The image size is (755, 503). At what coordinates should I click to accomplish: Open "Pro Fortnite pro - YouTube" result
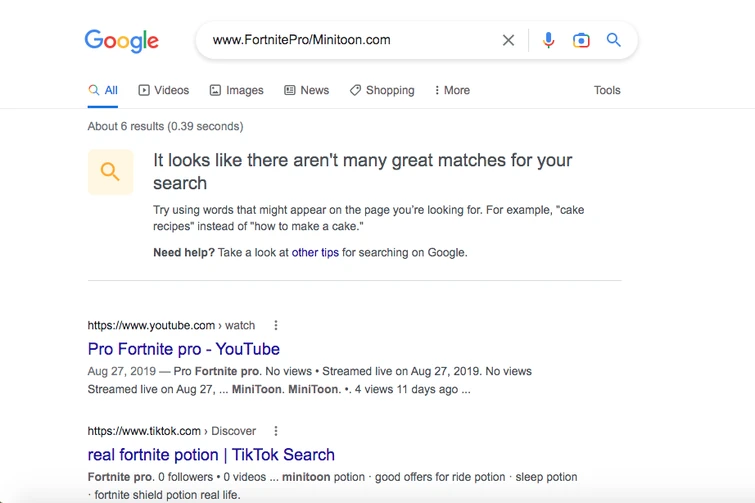[x=184, y=349]
